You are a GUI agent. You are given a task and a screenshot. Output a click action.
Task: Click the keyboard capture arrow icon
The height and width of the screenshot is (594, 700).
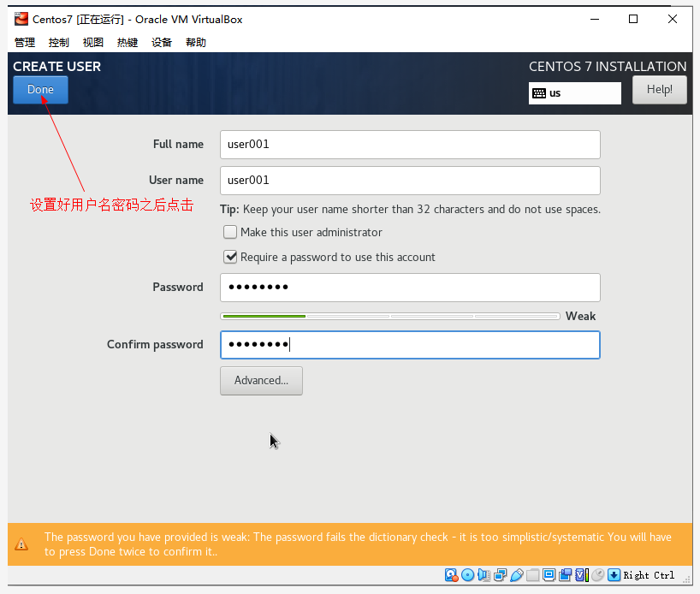click(x=614, y=575)
